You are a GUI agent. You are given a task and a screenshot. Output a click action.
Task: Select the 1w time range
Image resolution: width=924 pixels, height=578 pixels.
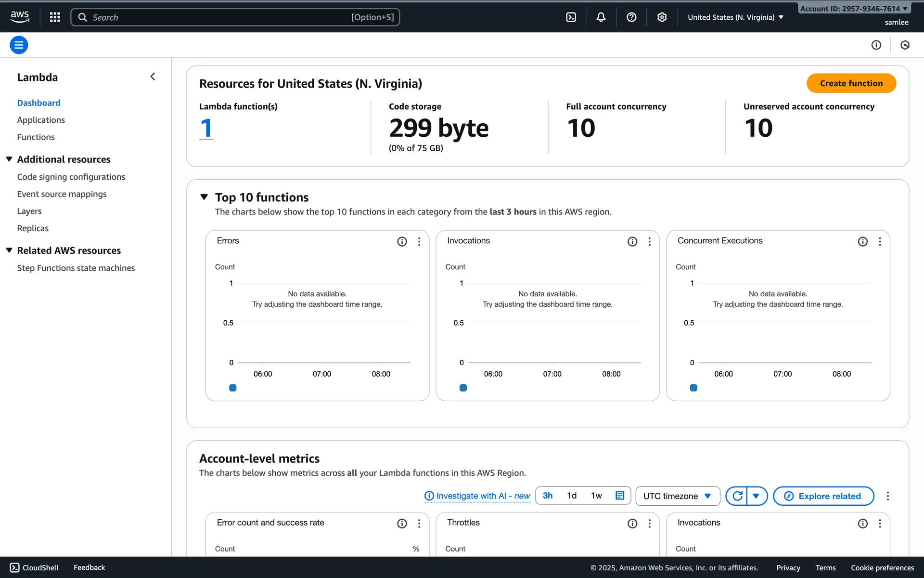(596, 496)
